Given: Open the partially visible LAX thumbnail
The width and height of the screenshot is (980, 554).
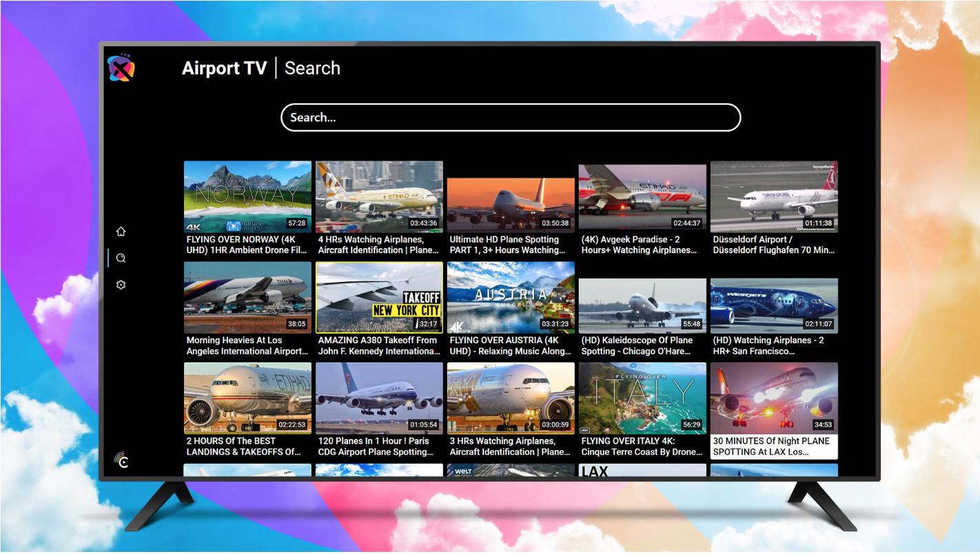Looking at the screenshot, I should point(642,470).
